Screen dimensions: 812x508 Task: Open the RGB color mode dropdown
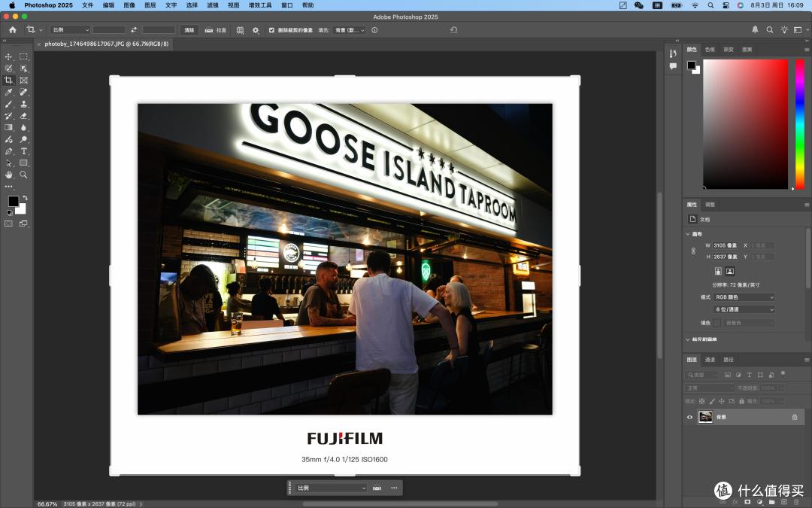click(744, 297)
